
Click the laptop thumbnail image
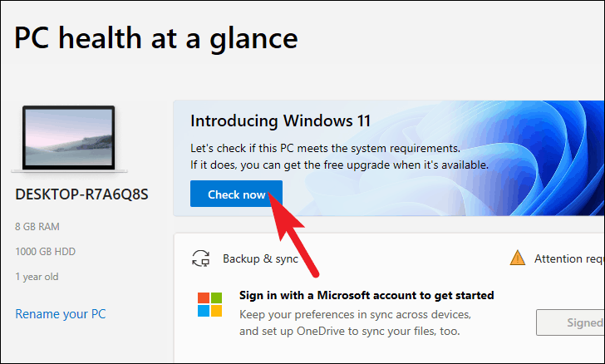[69, 138]
